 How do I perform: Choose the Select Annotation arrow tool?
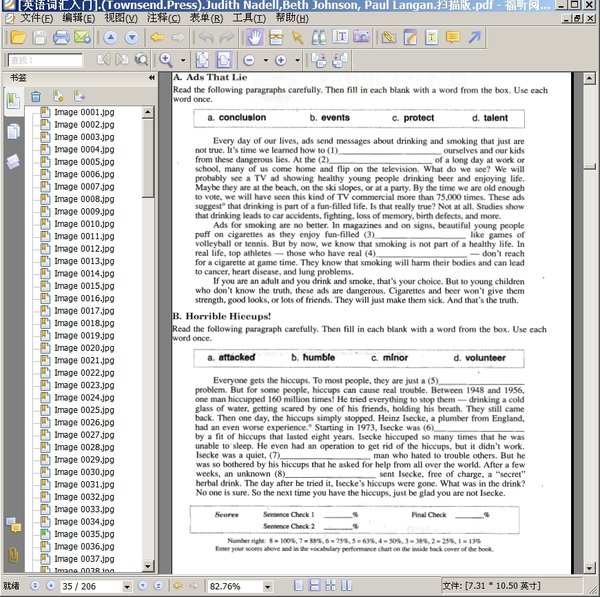coord(297,38)
